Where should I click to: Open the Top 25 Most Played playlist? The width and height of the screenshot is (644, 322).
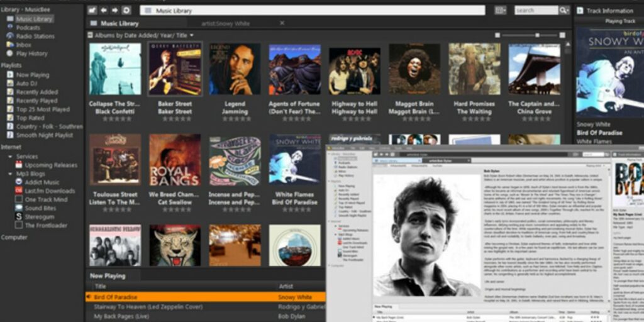coord(43,109)
